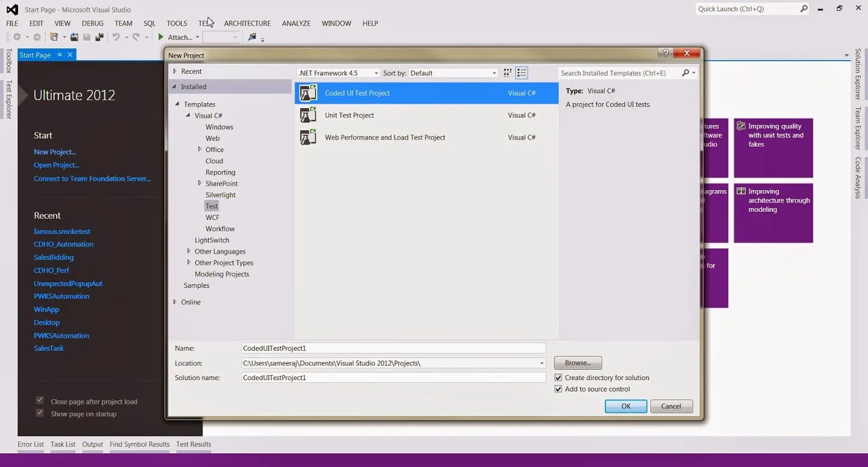Click Navigate Backward arrow in toolbar

click(17, 37)
